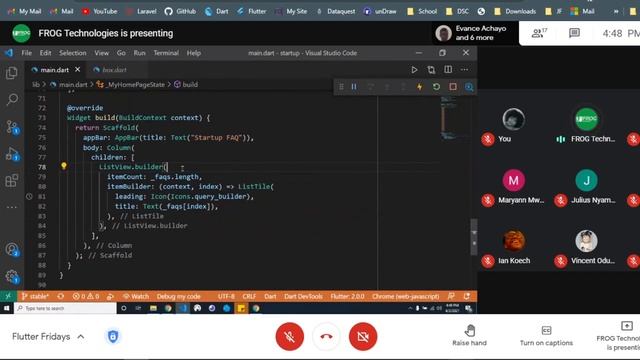Image resolution: width=640 pixels, height=360 pixels.
Task: Open the File menu
Action: [27, 53]
